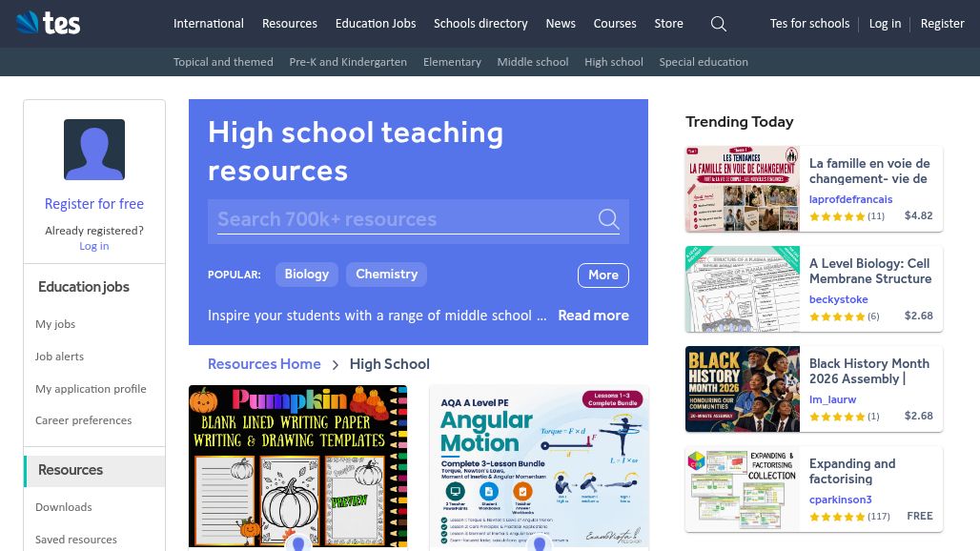Open Courses in top navigation
Image resolution: width=980 pixels, height=551 pixels.
click(615, 23)
